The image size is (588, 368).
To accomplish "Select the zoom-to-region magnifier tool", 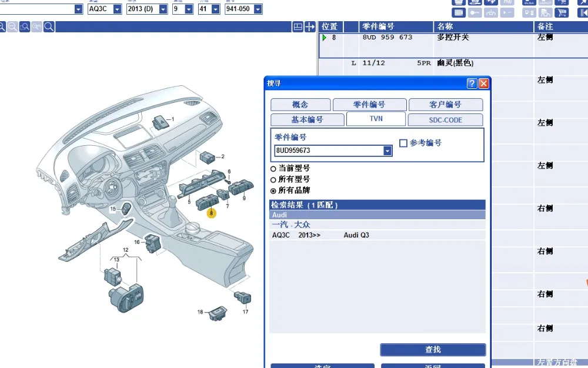I will coord(25,26).
